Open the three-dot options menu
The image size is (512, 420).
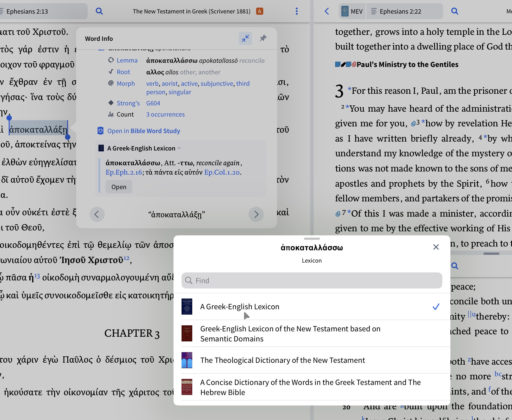click(x=297, y=11)
